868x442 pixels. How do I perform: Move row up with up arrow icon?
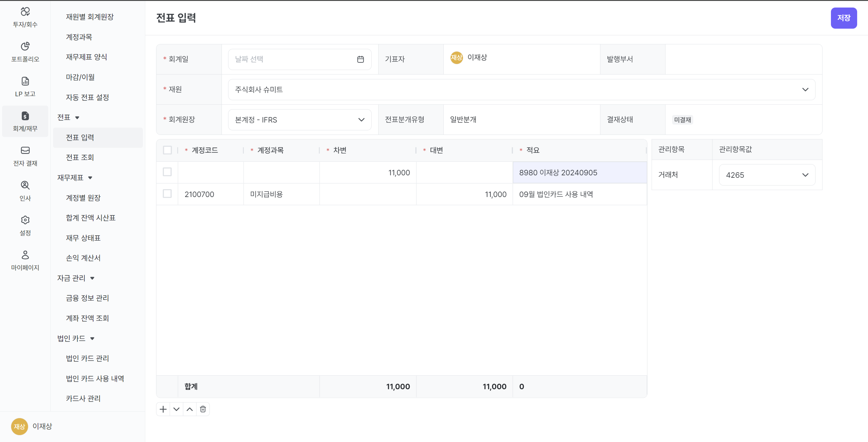click(190, 409)
